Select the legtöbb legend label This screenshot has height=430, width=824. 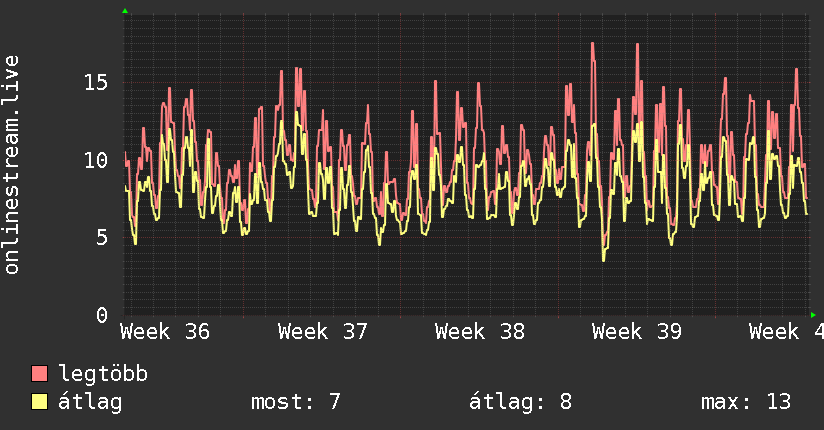103,373
